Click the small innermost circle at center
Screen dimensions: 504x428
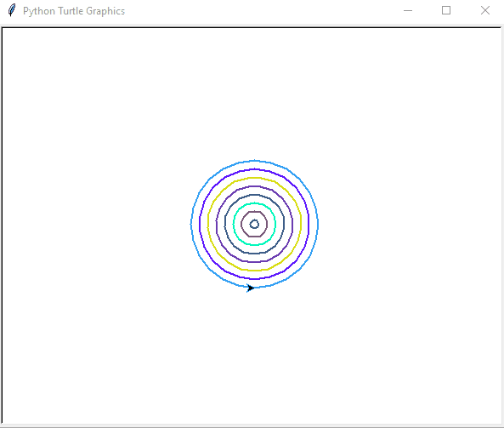(254, 224)
